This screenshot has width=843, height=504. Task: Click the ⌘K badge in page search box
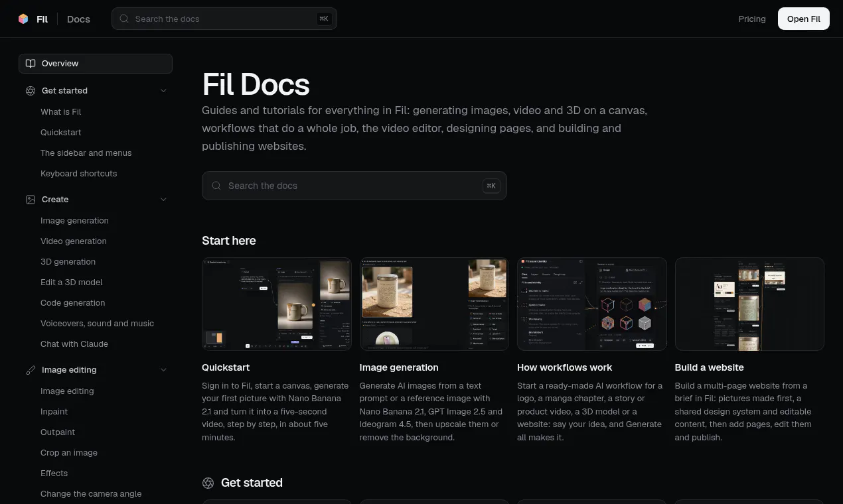(491, 186)
